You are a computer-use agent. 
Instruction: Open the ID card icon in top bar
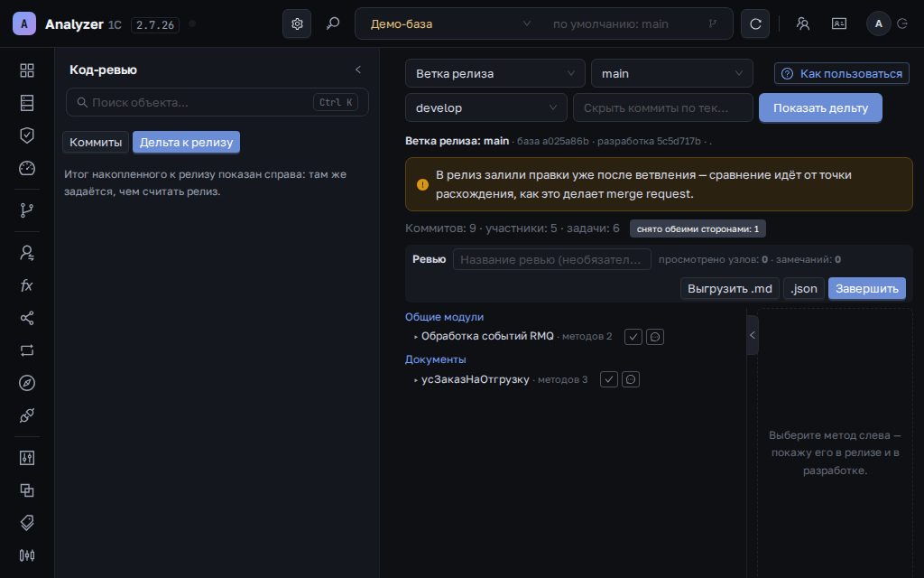839,23
